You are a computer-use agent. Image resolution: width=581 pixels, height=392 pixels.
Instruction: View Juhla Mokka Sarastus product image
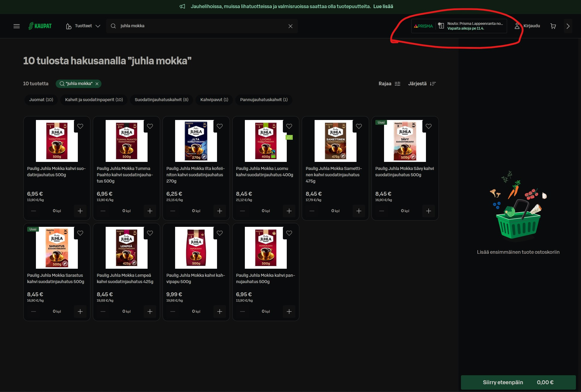click(57, 248)
